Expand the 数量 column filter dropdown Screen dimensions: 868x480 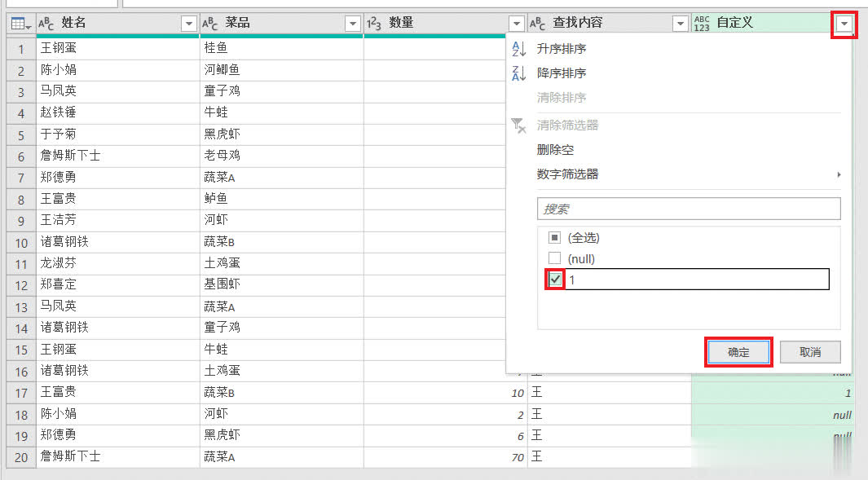[x=516, y=24]
